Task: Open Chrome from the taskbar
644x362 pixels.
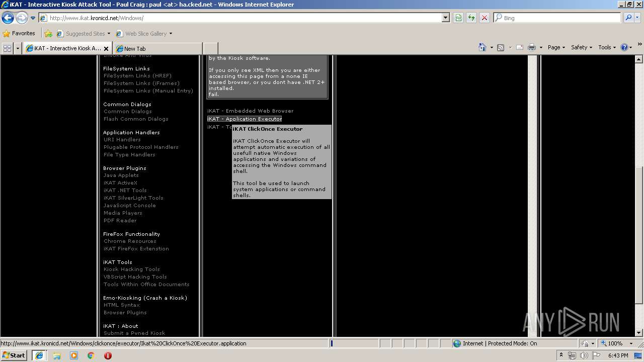Action: point(91,355)
